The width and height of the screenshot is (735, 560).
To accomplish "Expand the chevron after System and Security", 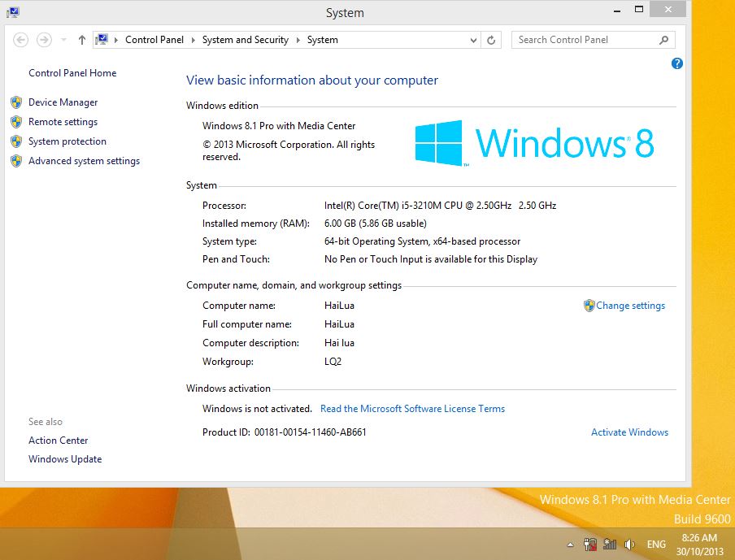I will 298,40.
